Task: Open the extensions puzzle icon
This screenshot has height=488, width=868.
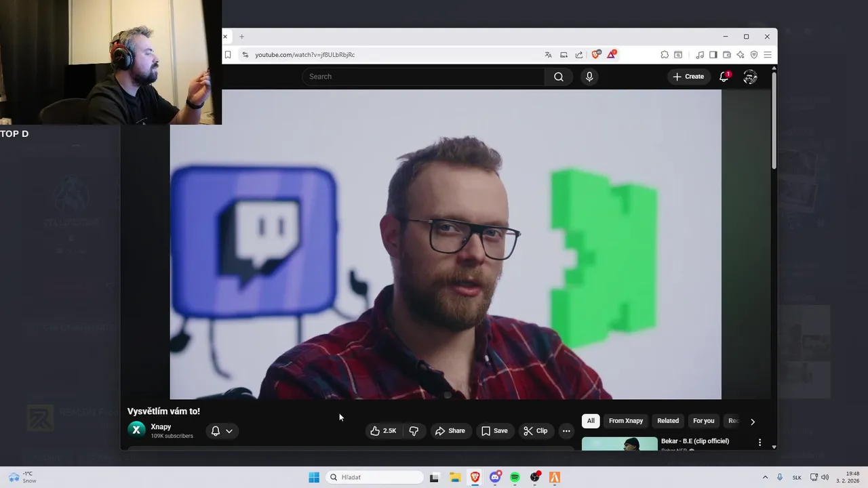Action: pyautogui.click(x=665, y=55)
